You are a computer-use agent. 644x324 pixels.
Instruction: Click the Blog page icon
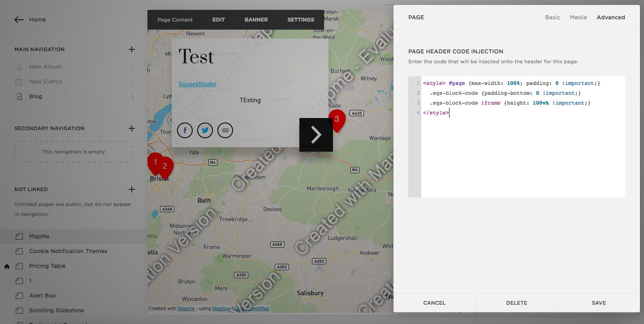coord(19,96)
